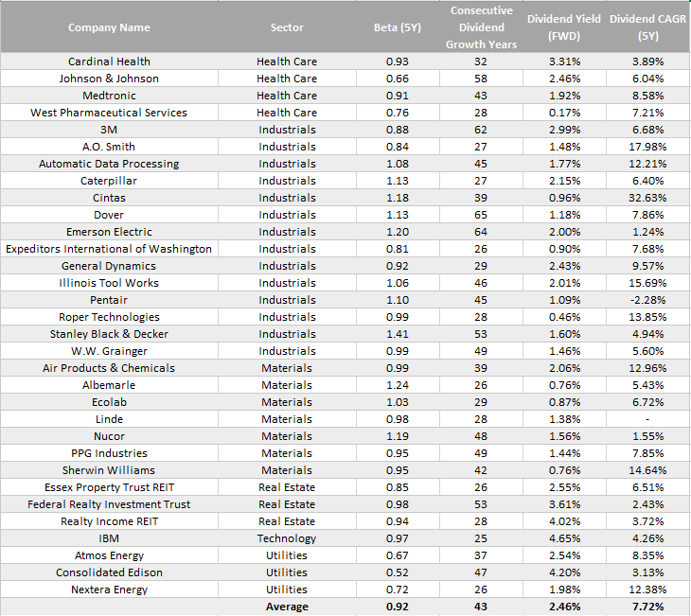Viewport: 691px width, 616px height.
Task: Select the Beta (5Y) column header
Action: click(x=398, y=27)
